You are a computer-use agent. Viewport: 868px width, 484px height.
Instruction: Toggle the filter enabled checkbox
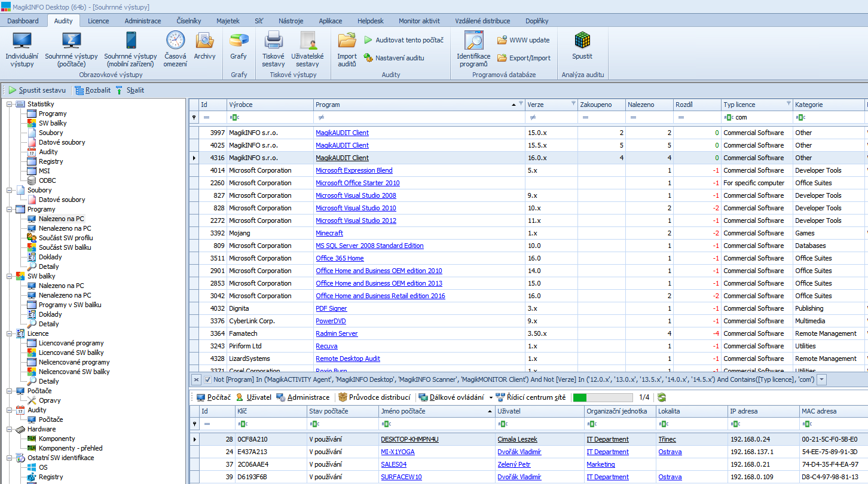(x=207, y=379)
